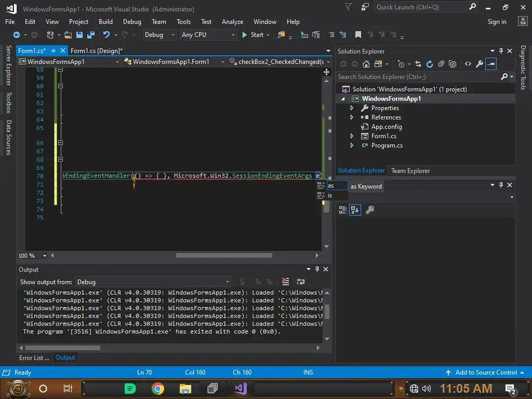Click the New Project toolbar icon
Screen dimensions: 532x399
tap(50, 35)
